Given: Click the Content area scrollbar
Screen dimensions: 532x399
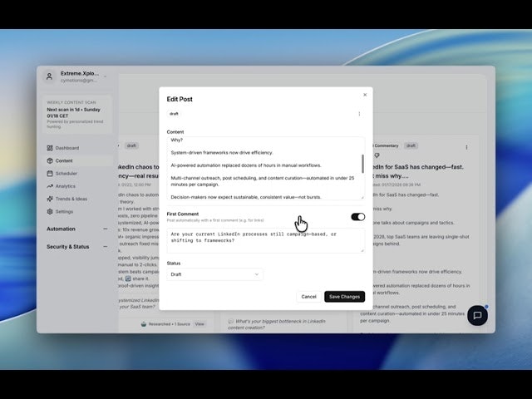Looking at the screenshot, I should click(362, 164).
